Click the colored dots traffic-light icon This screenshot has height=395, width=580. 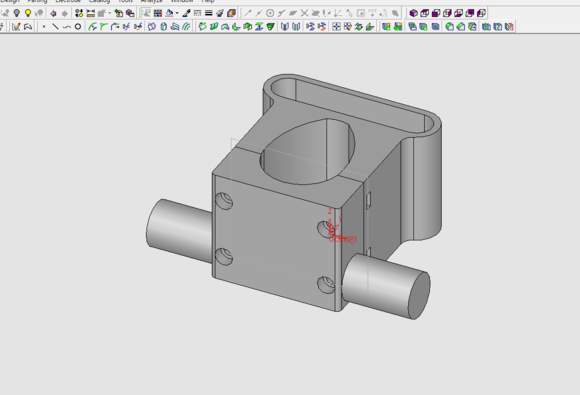pos(79,13)
